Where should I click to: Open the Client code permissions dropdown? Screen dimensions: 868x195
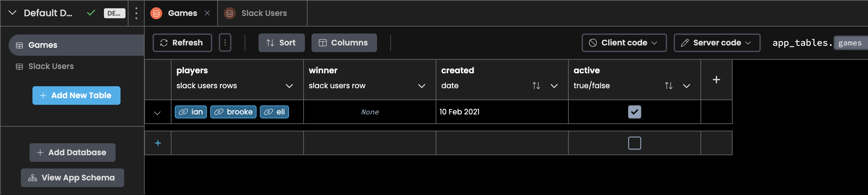[x=624, y=43]
